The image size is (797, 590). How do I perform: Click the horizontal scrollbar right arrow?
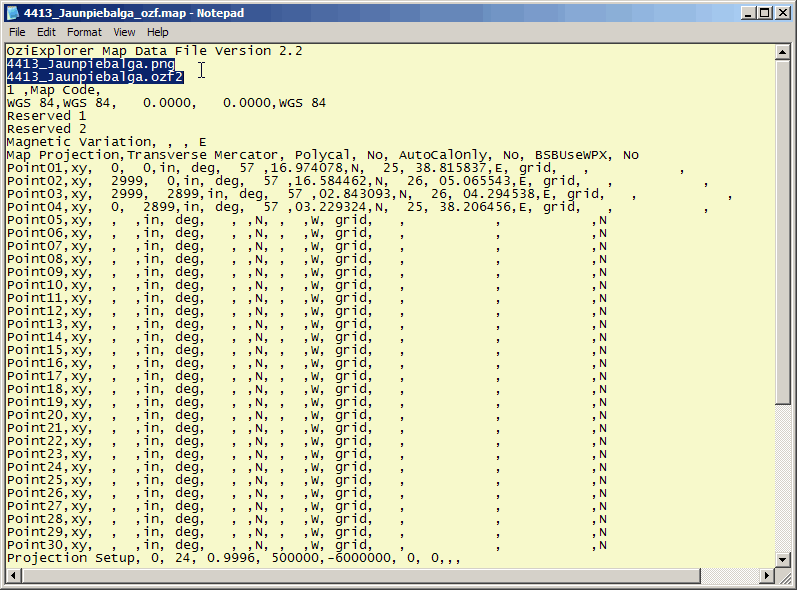pyautogui.click(x=767, y=576)
